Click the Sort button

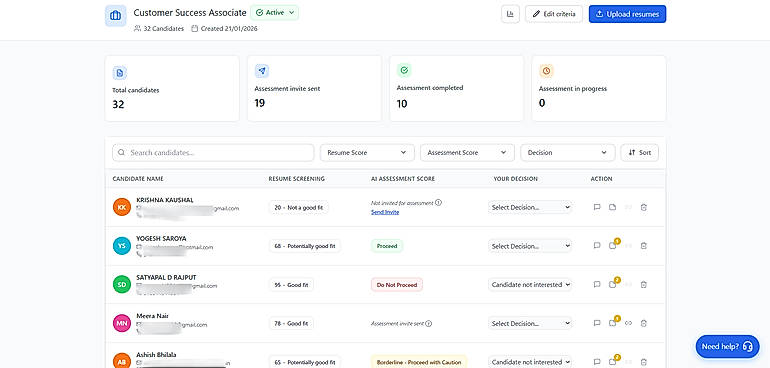pos(639,153)
